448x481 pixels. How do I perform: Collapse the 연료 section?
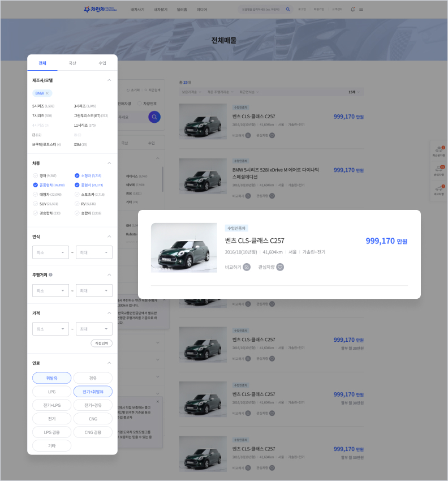click(109, 363)
